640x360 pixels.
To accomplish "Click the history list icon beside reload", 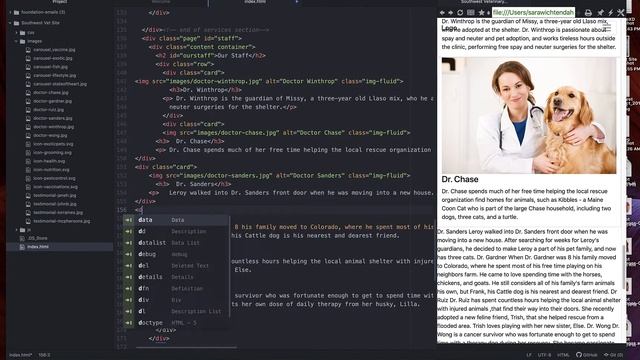I will point(471,13).
